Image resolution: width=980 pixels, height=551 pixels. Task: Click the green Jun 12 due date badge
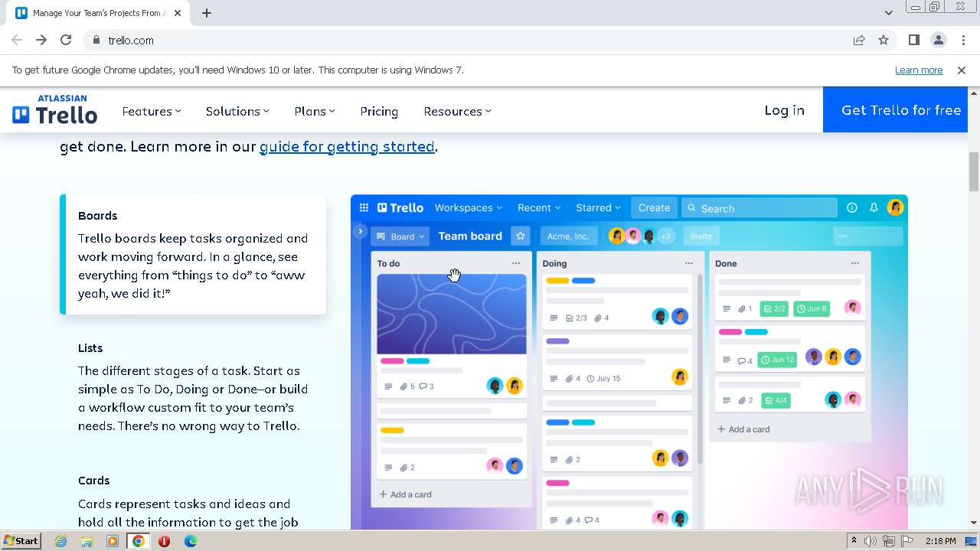777,360
